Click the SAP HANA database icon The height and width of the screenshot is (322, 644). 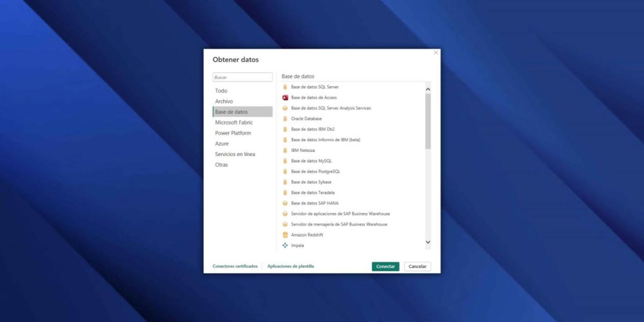coord(285,203)
